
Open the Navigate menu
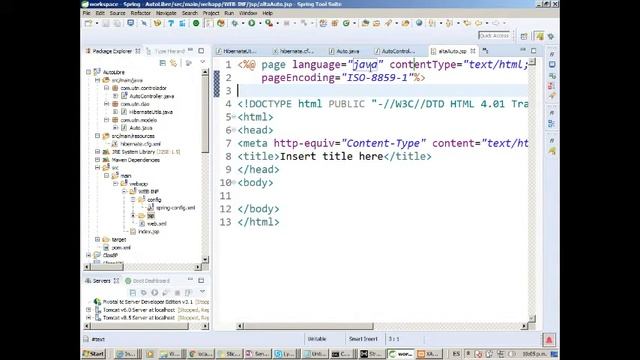[x=166, y=13]
